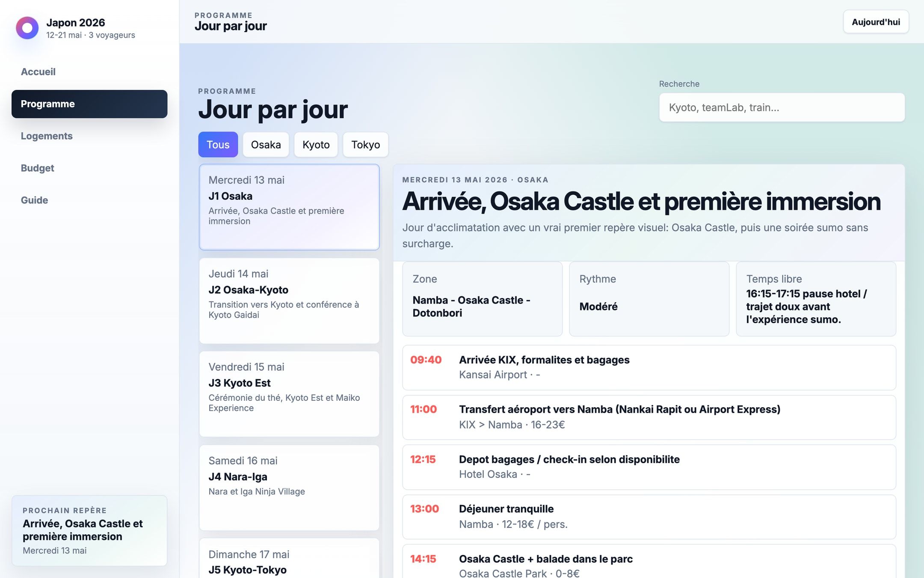Click the Zone info card 'Namba - Osaka Castle - Dotonbori'
Viewport: 924px width, 578px height.
coord(482,299)
